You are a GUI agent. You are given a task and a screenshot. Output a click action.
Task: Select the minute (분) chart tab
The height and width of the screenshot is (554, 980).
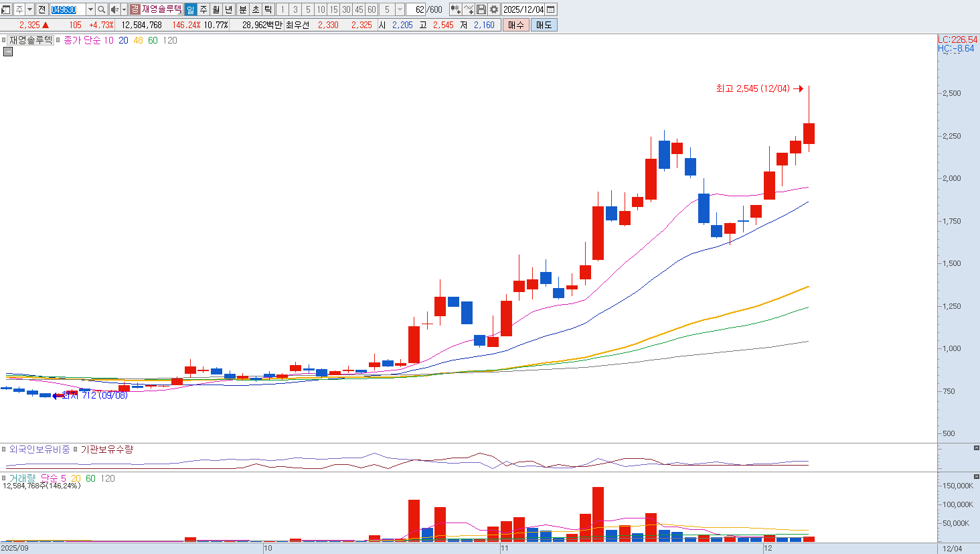(242, 9)
